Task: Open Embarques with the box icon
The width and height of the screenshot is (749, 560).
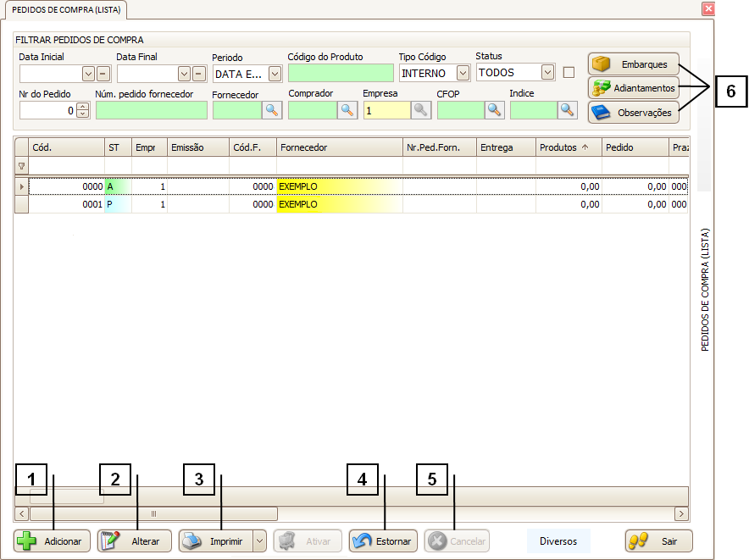Action: click(x=634, y=64)
